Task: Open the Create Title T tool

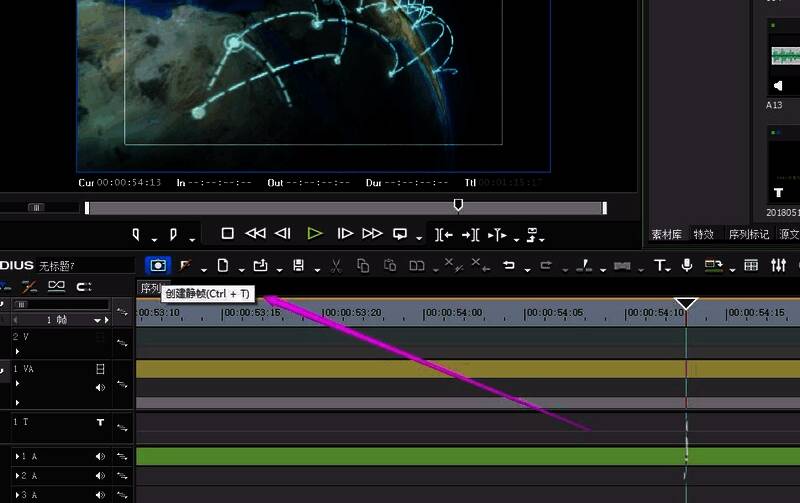Action: (660, 266)
